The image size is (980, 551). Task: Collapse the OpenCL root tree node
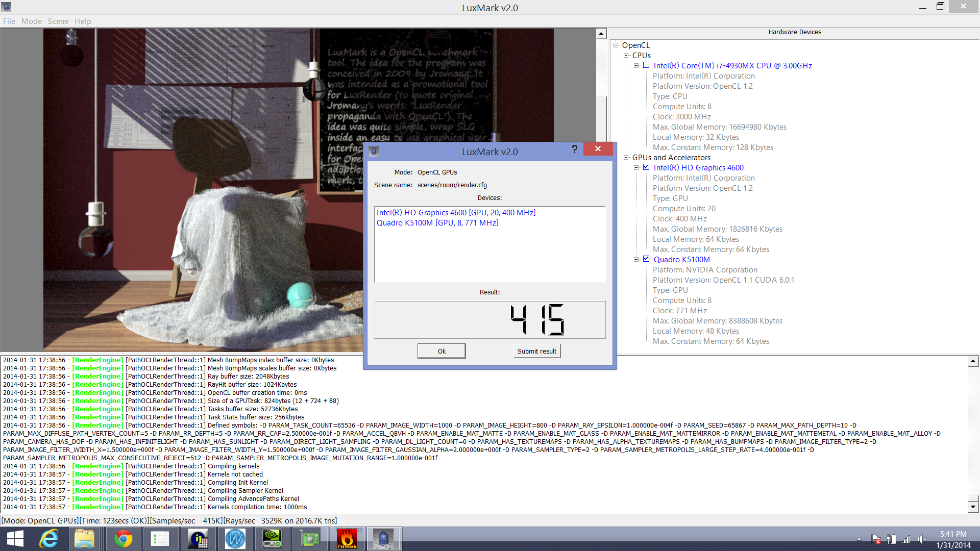tap(616, 45)
